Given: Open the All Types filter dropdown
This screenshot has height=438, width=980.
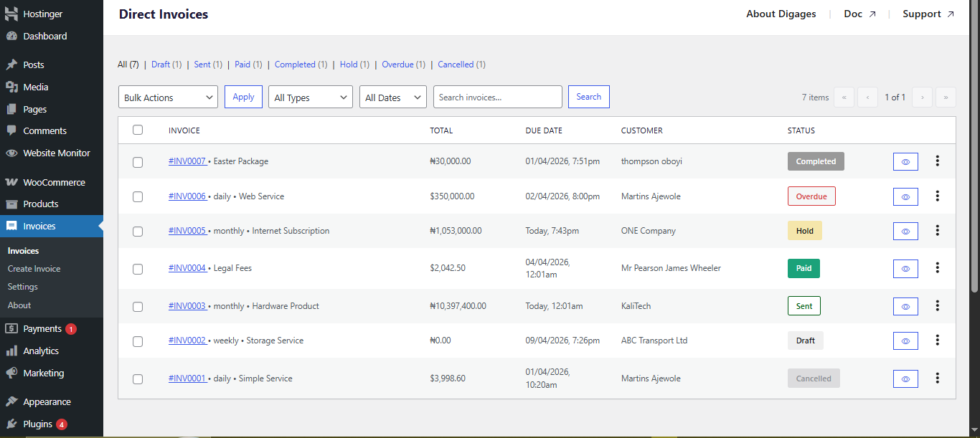Looking at the screenshot, I should click(310, 97).
